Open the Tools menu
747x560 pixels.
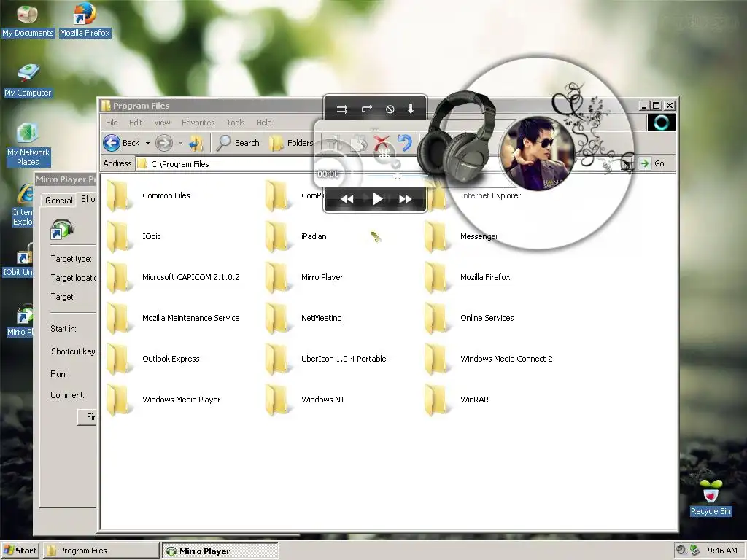[236, 122]
